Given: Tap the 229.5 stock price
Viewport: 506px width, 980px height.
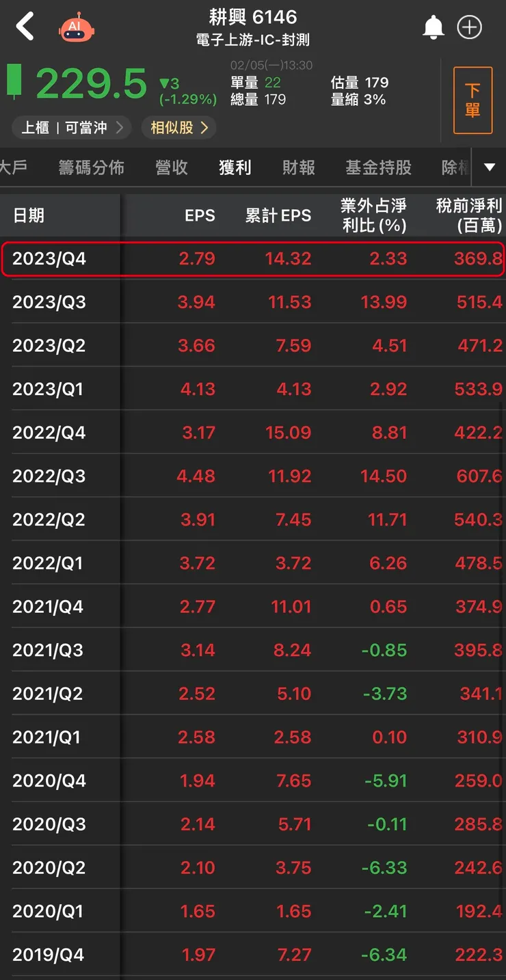Looking at the screenshot, I should click(92, 84).
